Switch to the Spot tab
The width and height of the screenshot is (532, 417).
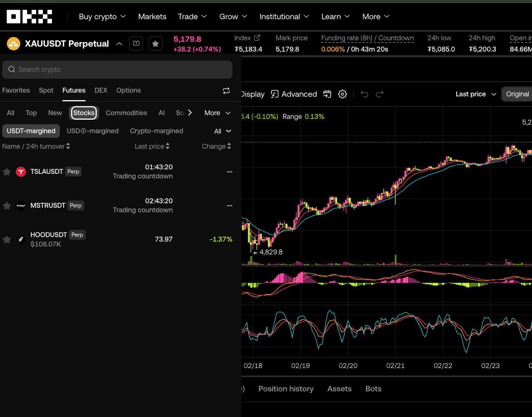click(46, 90)
